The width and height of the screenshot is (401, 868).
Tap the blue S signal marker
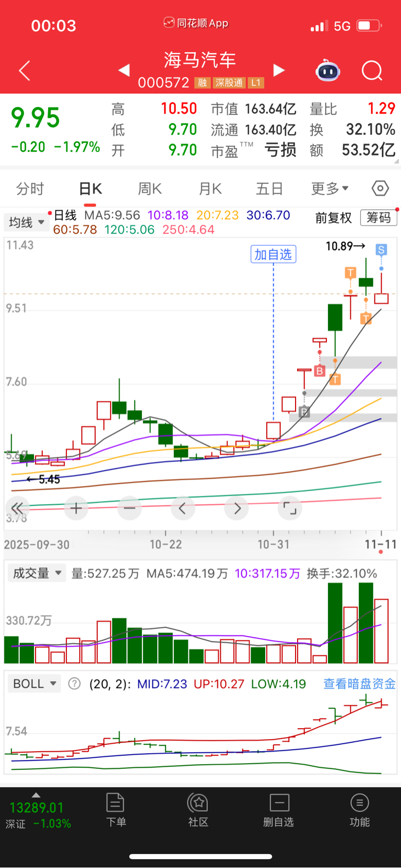pos(381,250)
